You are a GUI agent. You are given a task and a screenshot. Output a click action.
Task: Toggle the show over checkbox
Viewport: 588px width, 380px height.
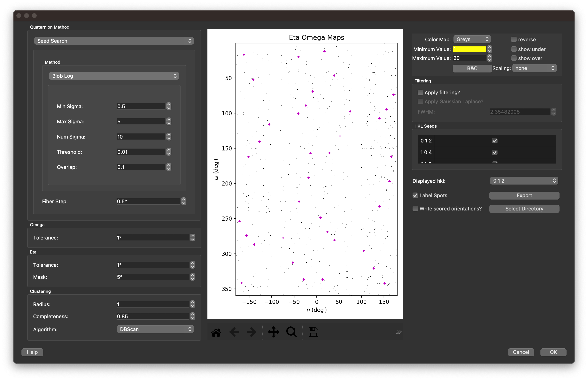click(x=514, y=58)
